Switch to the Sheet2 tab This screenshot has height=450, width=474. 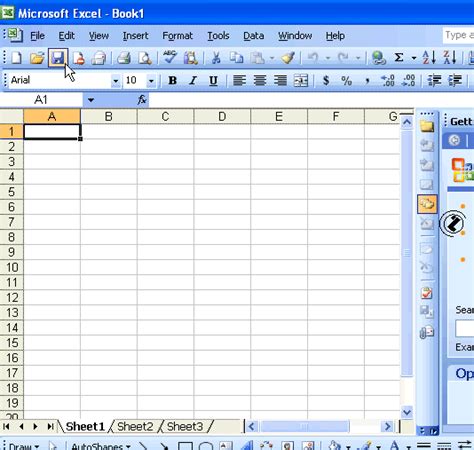coord(135,426)
